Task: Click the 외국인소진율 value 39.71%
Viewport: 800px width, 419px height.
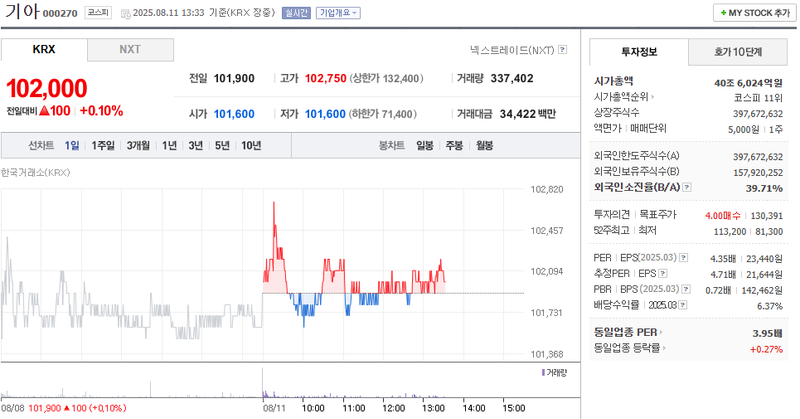Action: click(764, 188)
